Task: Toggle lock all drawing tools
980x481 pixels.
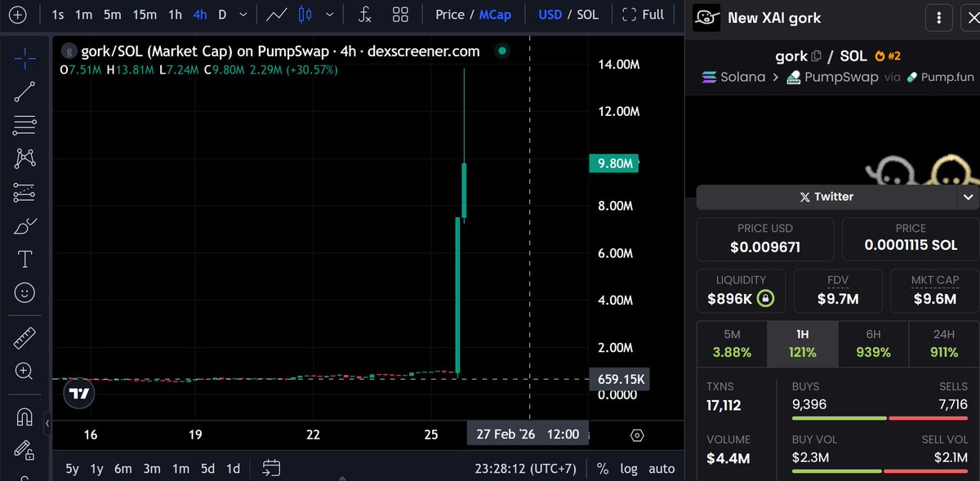Action: pyautogui.click(x=24, y=449)
